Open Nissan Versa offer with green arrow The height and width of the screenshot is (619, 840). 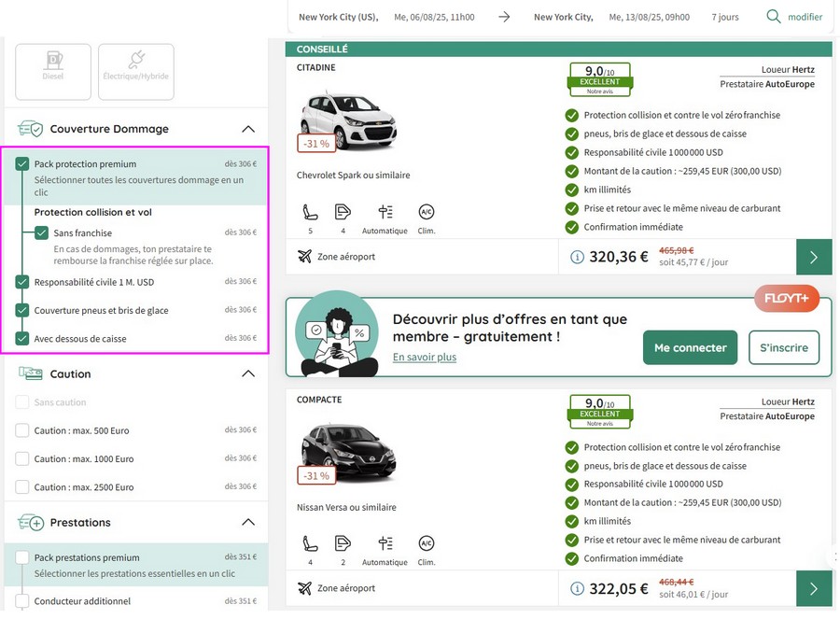[x=813, y=588]
